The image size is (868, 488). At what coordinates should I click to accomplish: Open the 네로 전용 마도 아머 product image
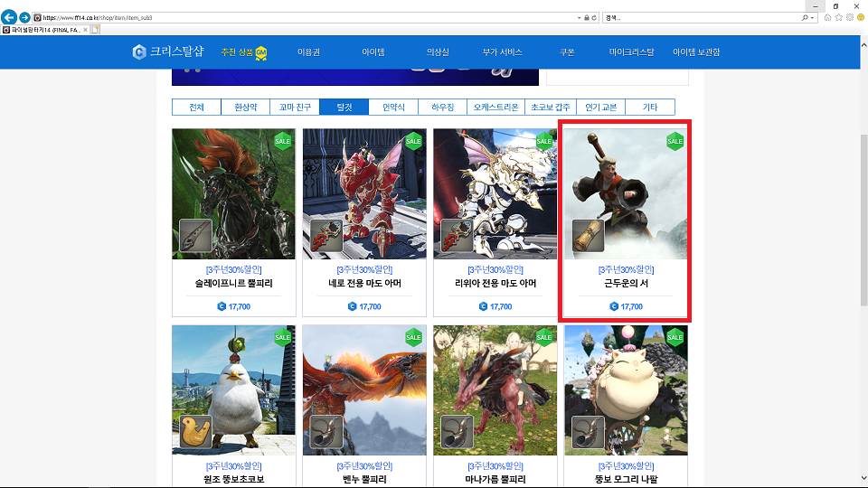(x=364, y=193)
